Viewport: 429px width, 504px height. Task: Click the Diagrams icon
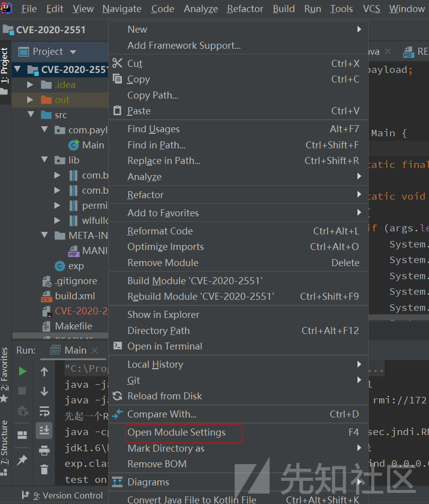click(117, 482)
